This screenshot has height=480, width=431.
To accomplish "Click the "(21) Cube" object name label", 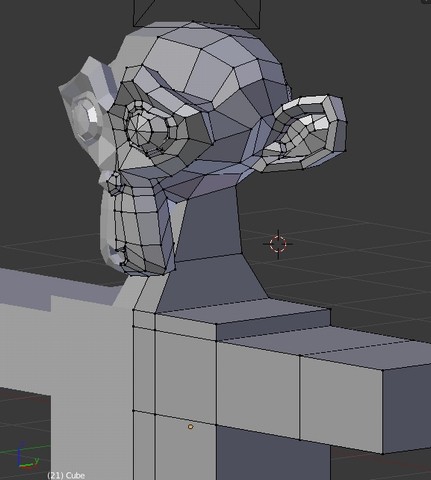I will click(x=66, y=475).
